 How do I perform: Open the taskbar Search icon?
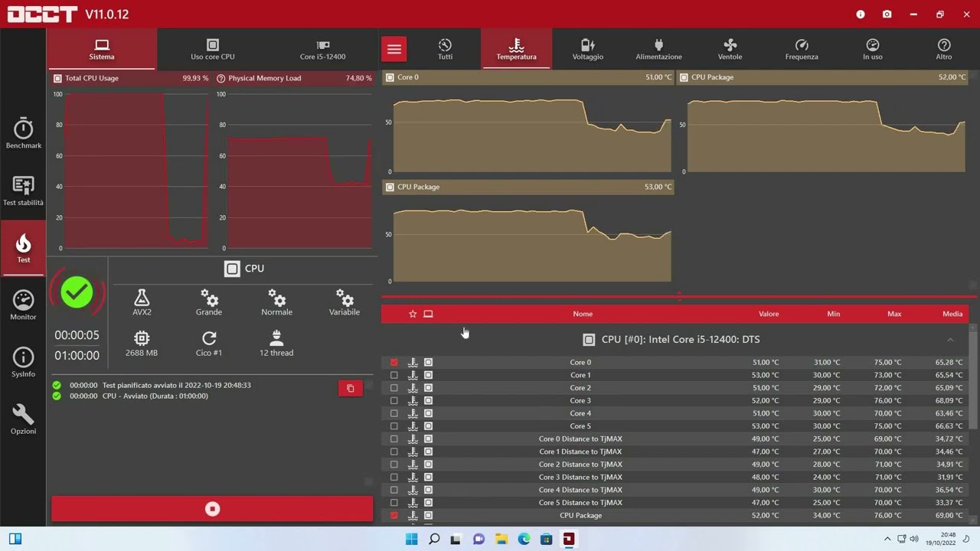[x=434, y=539]
